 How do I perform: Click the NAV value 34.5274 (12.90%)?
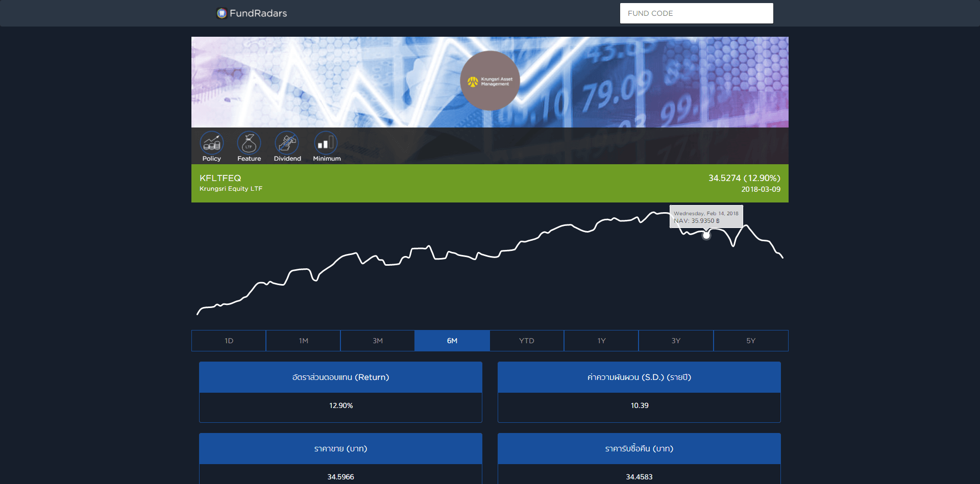pyautogui.click(x=744, y=178)
